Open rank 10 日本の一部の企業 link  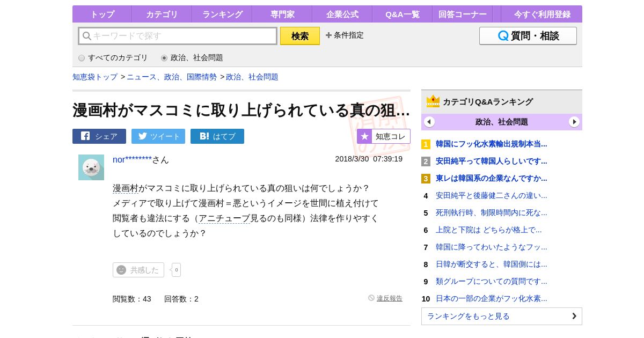(492, 298)
